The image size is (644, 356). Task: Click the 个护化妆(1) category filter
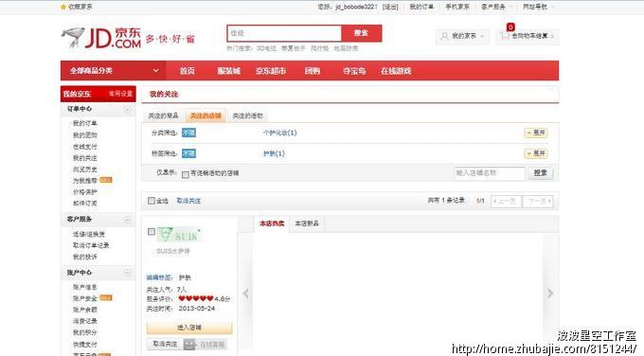click(x=279, y=133)
